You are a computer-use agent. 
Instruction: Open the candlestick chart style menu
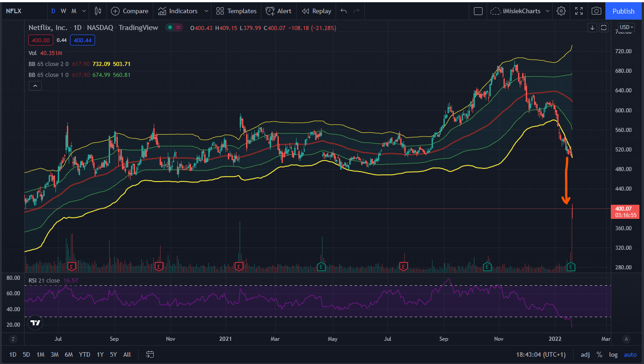tap(98, 11)
